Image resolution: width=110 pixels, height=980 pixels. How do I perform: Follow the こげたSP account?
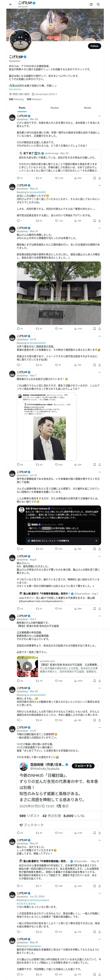(94, 46)
